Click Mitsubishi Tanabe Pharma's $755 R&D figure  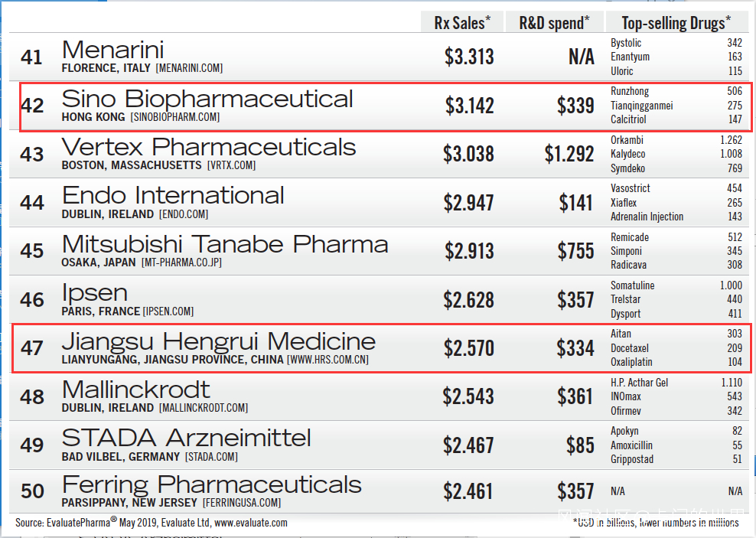(x=575, y=251)
